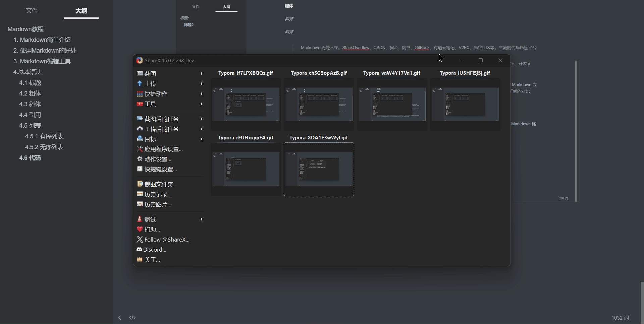
Task: Click the 动作设置 gear icon
Action: click(140, 159)
